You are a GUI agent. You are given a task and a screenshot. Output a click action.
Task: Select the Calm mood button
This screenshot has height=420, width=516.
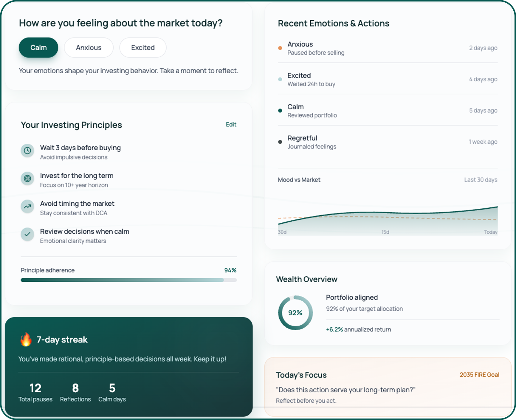point(38,47)
